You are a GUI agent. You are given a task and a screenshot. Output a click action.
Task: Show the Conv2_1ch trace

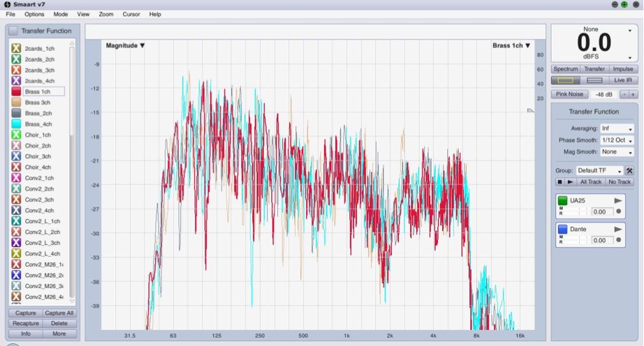point(16,178)
